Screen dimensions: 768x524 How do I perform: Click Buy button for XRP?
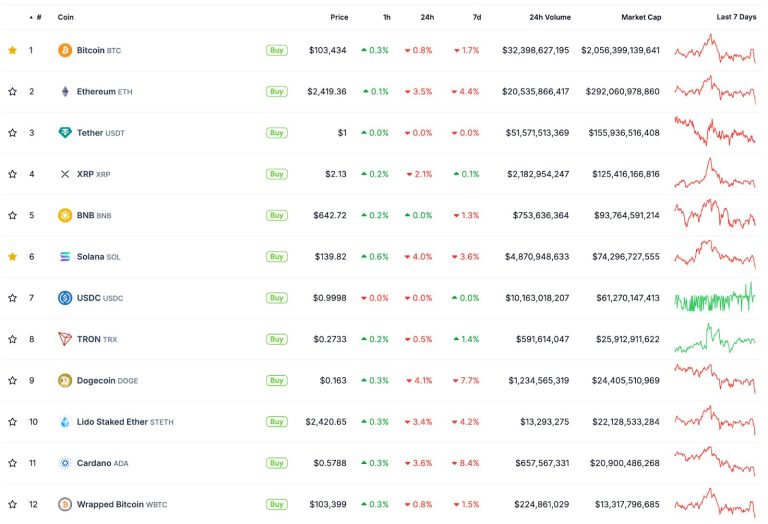[277, 174]
